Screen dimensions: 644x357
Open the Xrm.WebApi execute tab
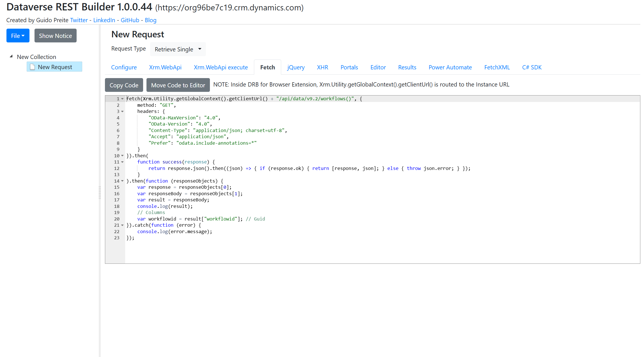(x=221, y=67)
